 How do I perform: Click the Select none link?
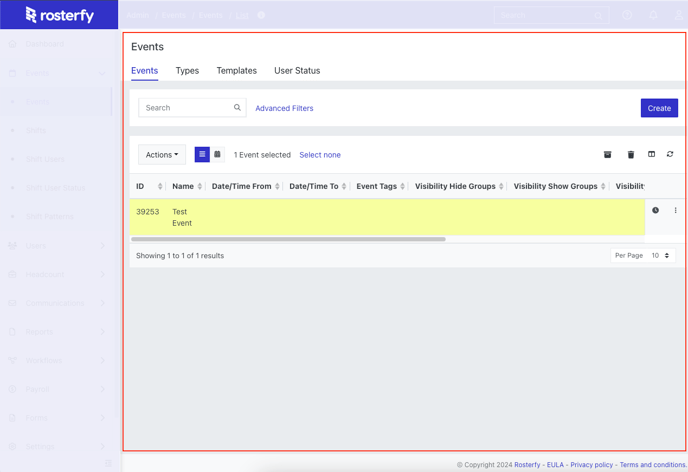tap(320, 155)
